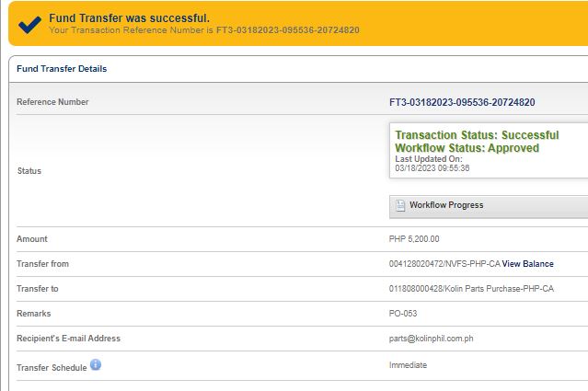Screen dimensions: 588x391
Task: Click the Transaction Status: Successful text
Action: 477,135
